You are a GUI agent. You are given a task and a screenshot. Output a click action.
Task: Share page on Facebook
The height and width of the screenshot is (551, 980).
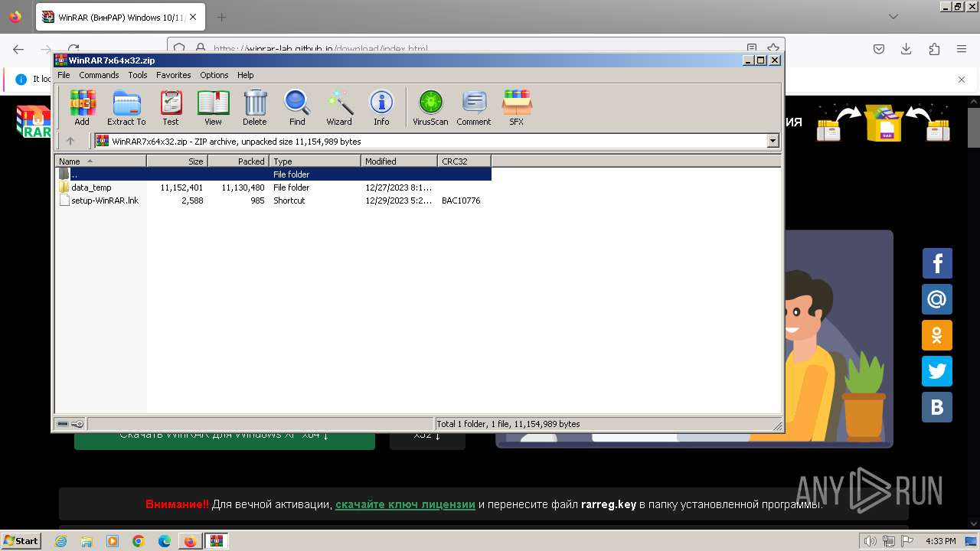pyautogui.click(x=937, y=263)
